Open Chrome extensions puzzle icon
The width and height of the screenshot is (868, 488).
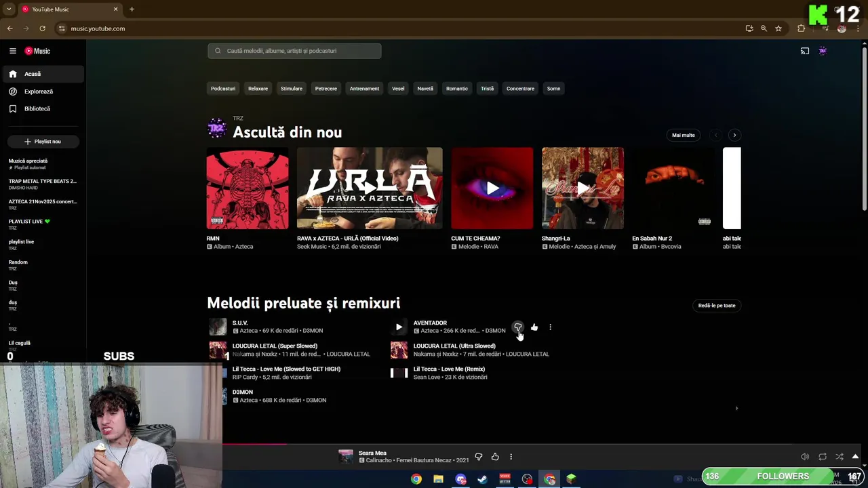coord(801,28)
